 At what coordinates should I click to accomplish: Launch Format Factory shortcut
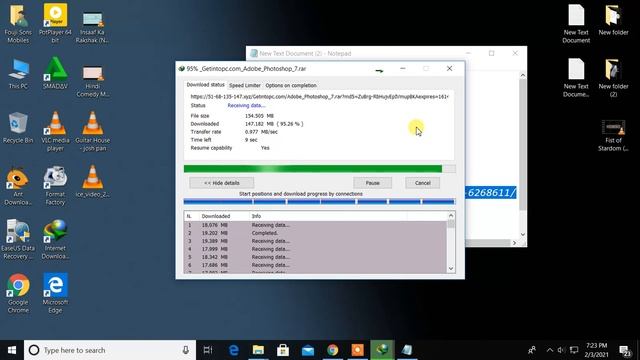coord(55,186)
